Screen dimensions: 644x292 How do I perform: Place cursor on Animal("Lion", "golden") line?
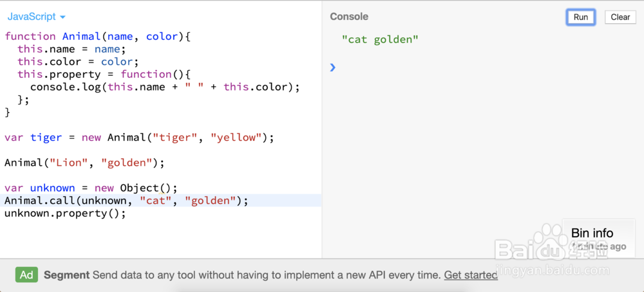click(84, 163)
